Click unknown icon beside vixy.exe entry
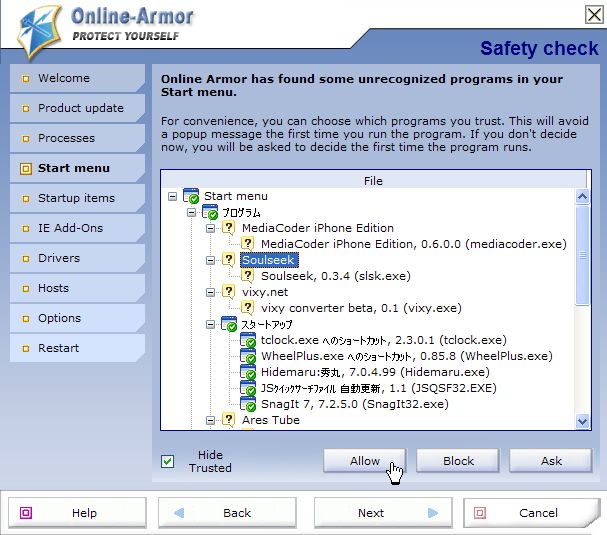Screen dimensions: 607x535 [x=247, y=308]
